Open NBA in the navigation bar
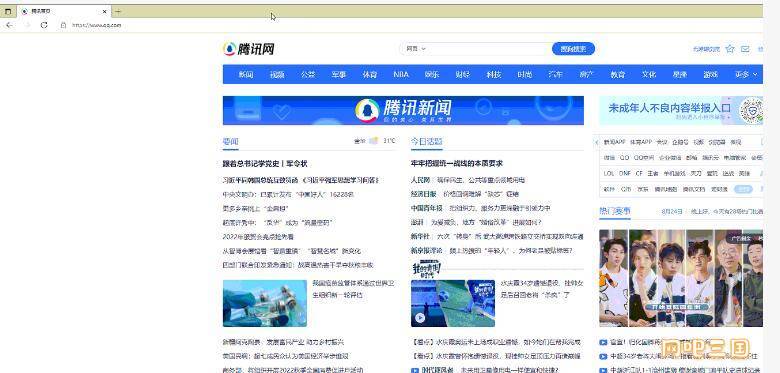Image resolution: width=780 pixels, height=373 pixels. click(x=400, y=75)
